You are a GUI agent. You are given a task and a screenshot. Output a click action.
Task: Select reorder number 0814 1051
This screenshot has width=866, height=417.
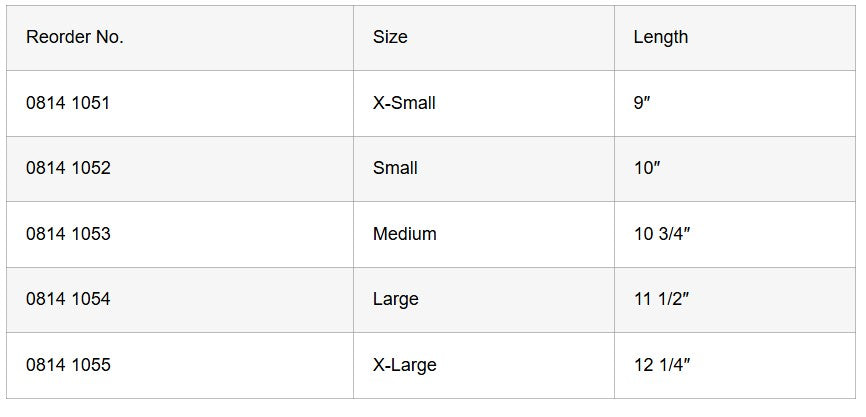click(x=68, y=103)
